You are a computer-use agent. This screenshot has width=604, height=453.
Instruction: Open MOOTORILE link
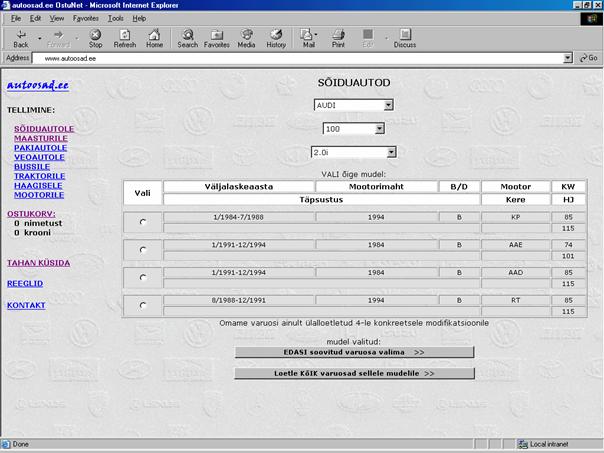(x=39, y=195)
